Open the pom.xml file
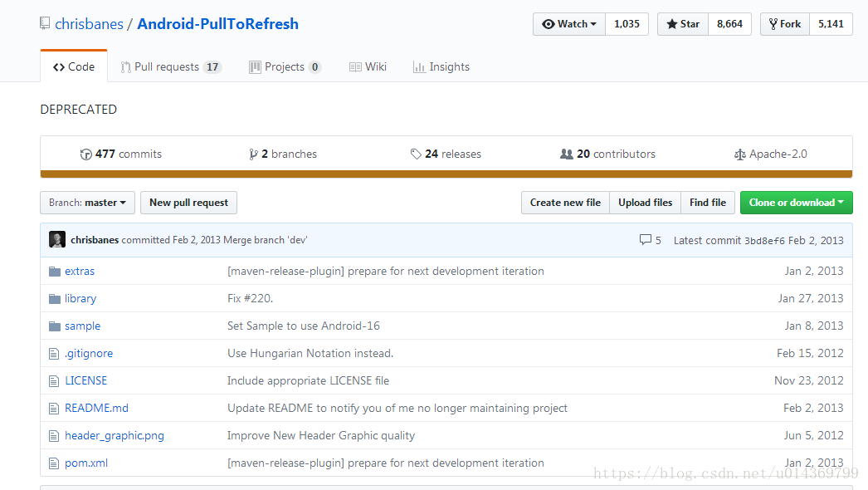This screenshot has width=868, height=490. [86, 463]
